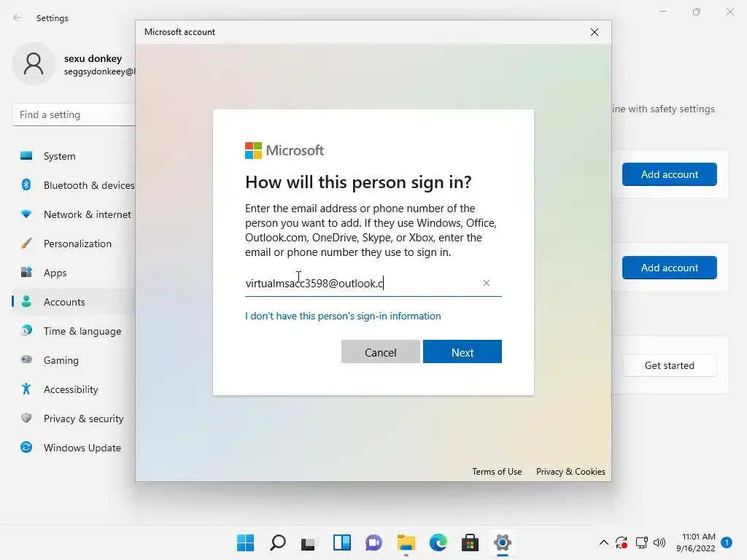
Task: Open Accessibility settings
Action: pos(74,389)
